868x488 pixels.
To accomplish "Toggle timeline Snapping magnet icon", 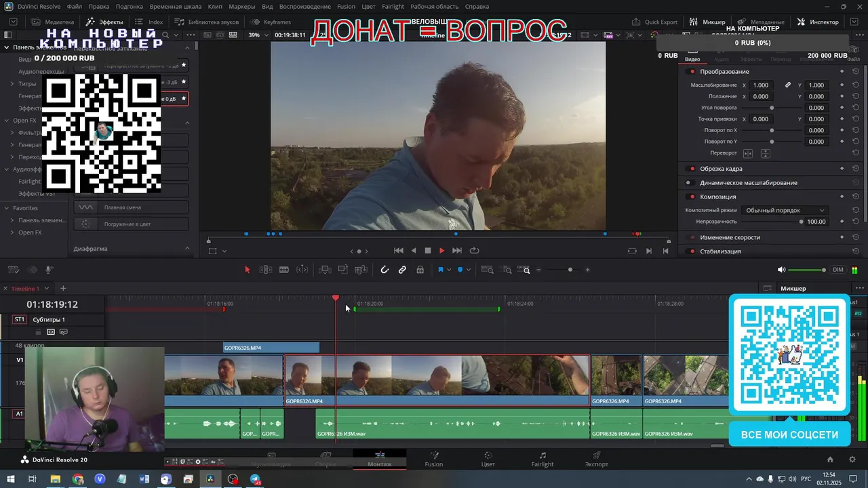I will coord(384,270).
